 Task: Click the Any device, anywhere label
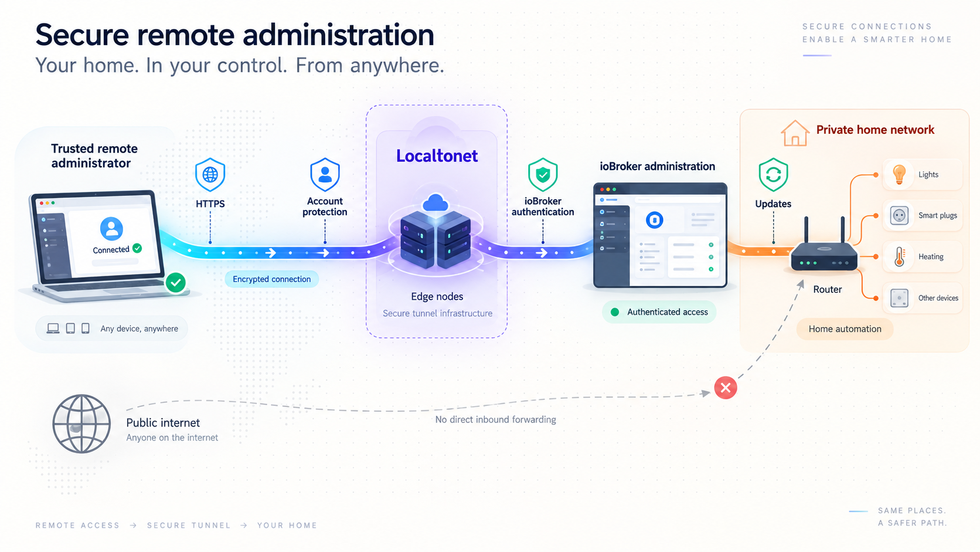tap(139, 329)
